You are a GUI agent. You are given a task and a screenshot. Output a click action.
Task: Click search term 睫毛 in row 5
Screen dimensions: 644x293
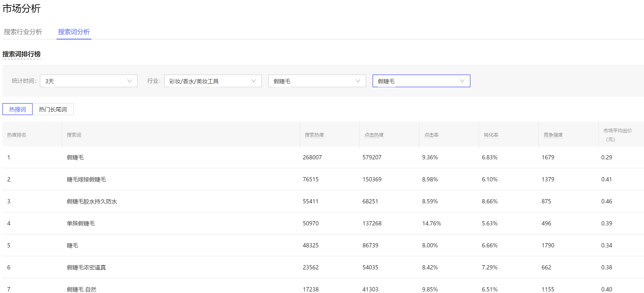click(72, 246)
